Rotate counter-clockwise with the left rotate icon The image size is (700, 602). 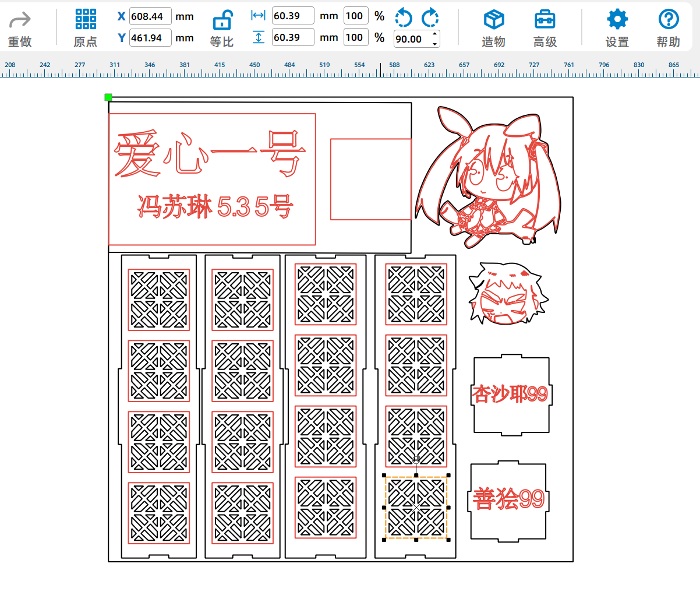point(403,18)
